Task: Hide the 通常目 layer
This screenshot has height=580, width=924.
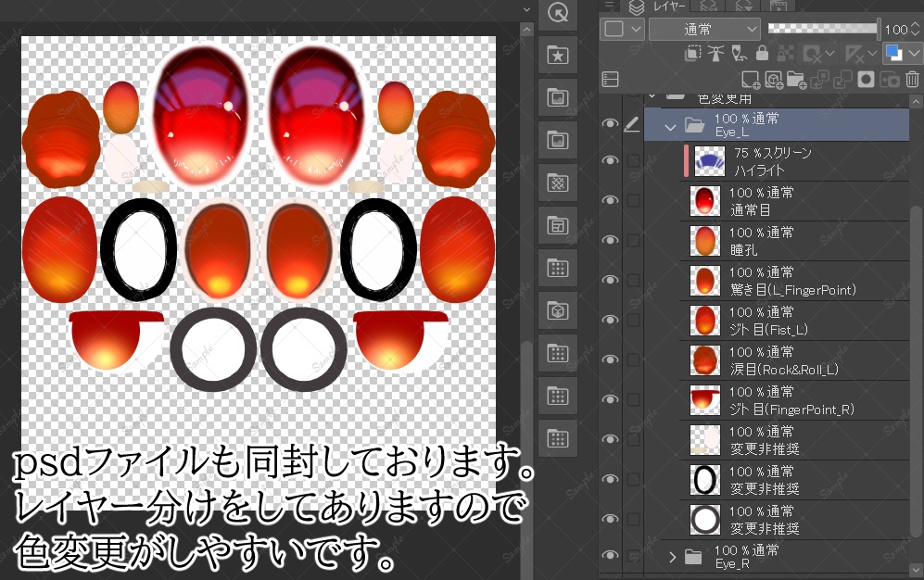Action: click(610, 200)
